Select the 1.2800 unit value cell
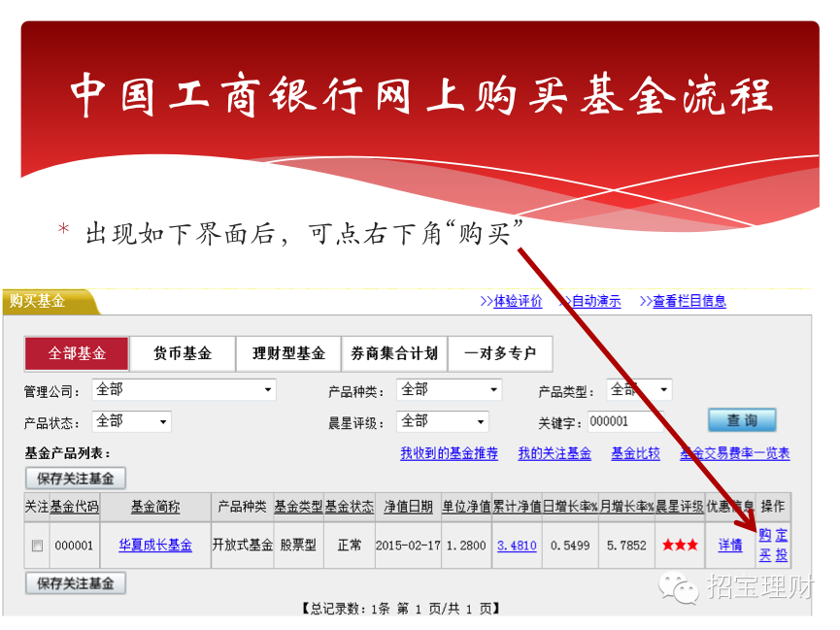This screenshot has height=630, width=840. click(466, 546)
